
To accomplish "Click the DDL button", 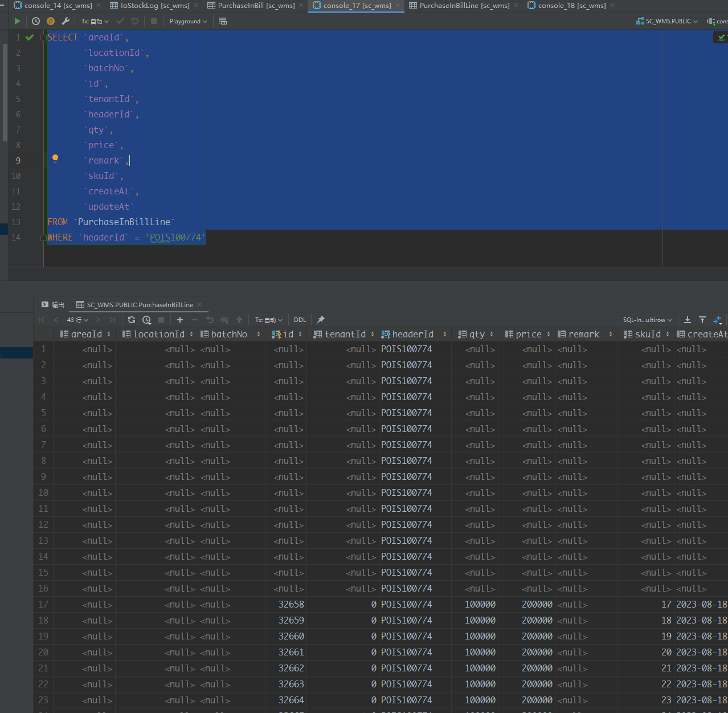I will (x=300, y=320).
